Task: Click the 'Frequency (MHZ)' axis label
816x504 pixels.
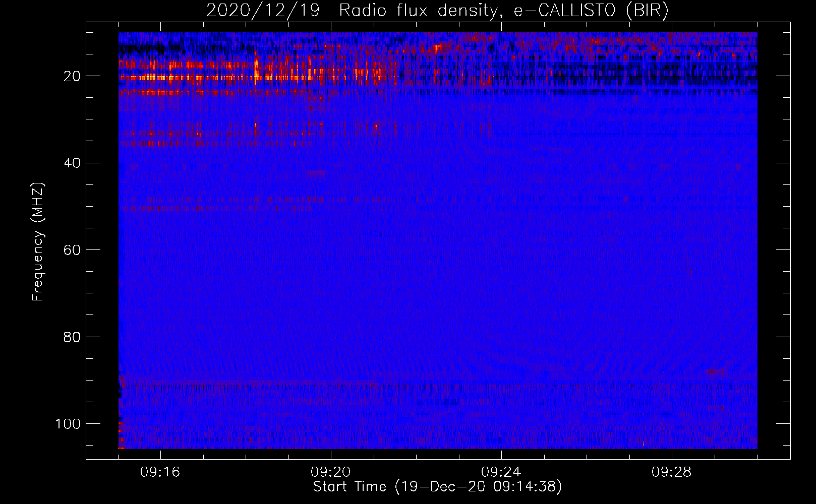Action: 38,242
